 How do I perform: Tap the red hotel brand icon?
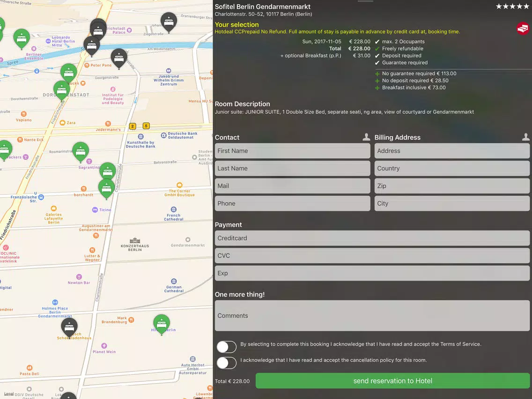pyautogui.click(x=523, y=28)
